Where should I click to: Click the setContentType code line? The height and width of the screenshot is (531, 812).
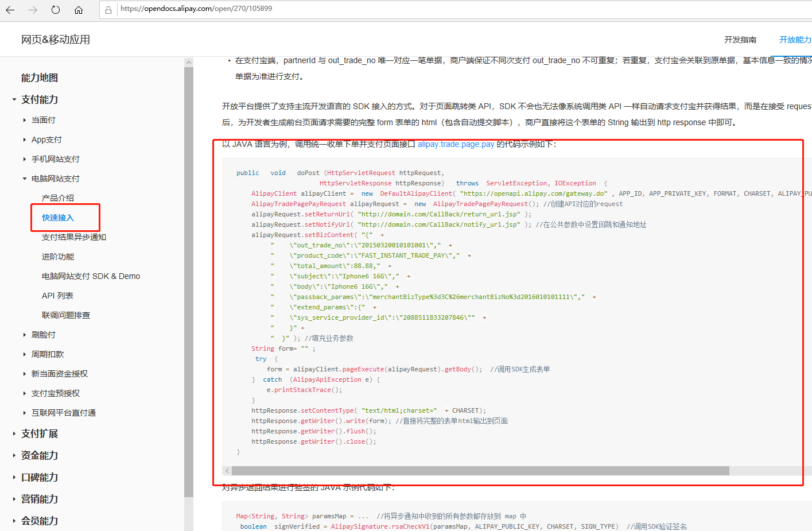(x=368, y=410)
